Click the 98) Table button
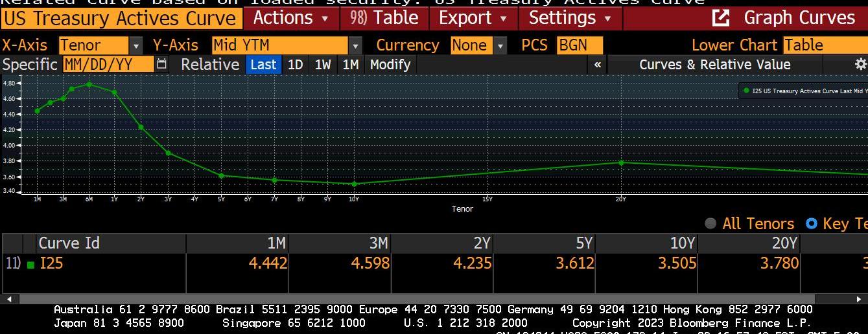 (x=384, y=18)
